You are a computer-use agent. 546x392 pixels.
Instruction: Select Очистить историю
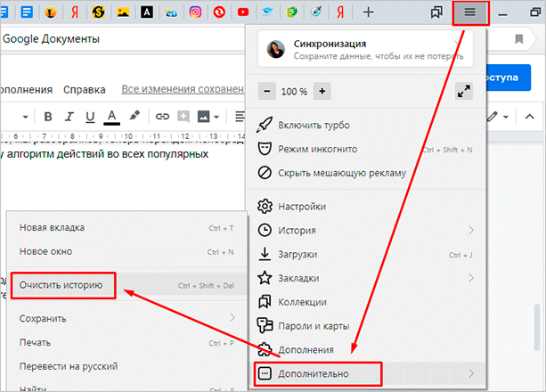(126, 285)
